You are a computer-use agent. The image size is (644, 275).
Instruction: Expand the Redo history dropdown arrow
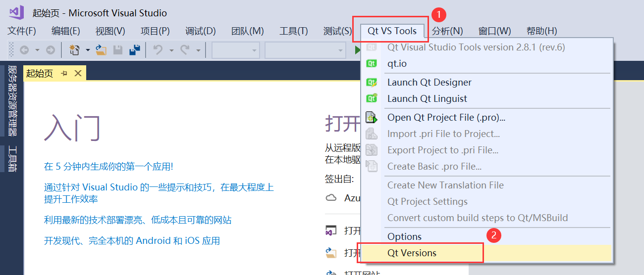[198, 50]
